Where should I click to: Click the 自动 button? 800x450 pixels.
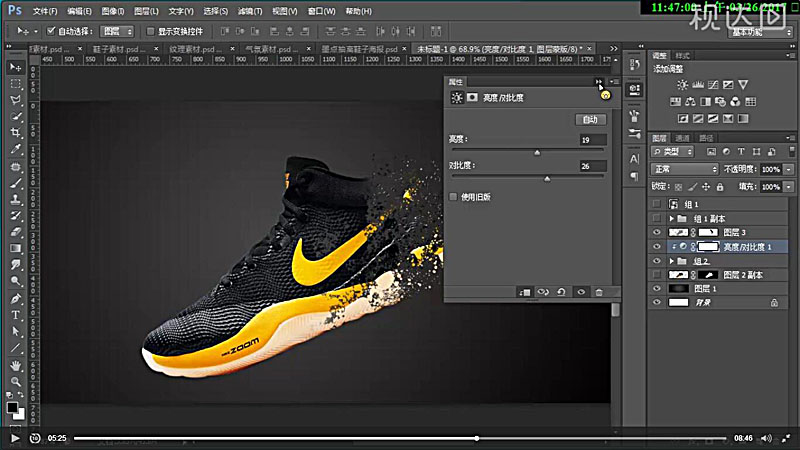pos(591,119)
